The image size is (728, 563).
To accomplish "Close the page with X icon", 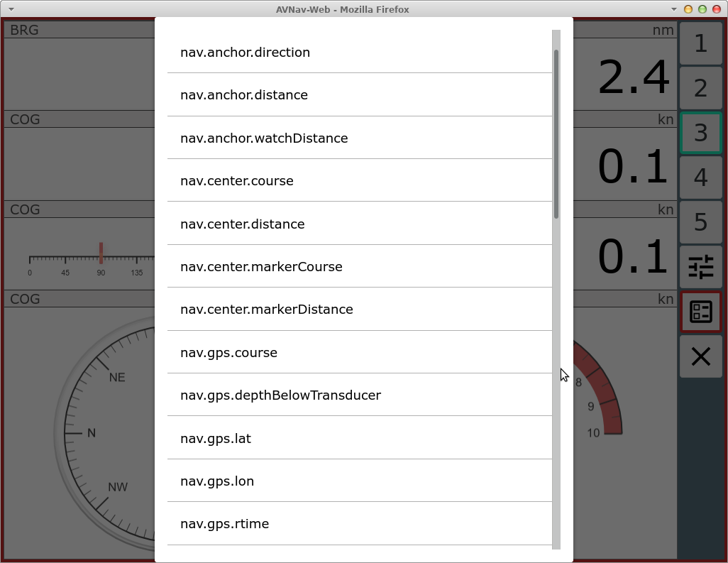I will coord(700,356).
